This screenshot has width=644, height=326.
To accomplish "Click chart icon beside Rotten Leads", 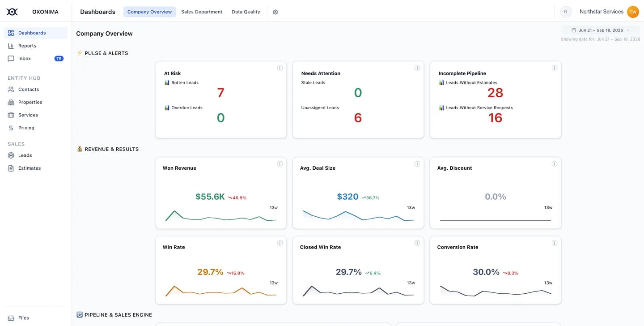I will pos(167,83).
